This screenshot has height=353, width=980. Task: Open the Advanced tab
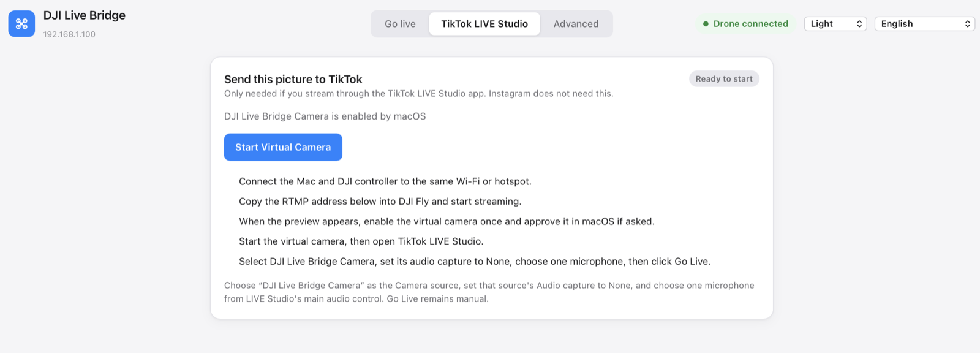576,24
